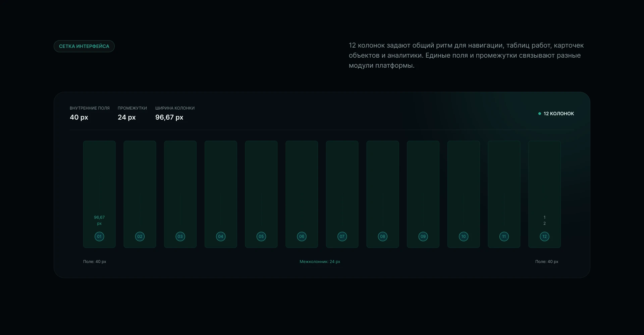Click the circled 05 column number
This screenshot has width=644, height=335.
(x=261, y=237)
